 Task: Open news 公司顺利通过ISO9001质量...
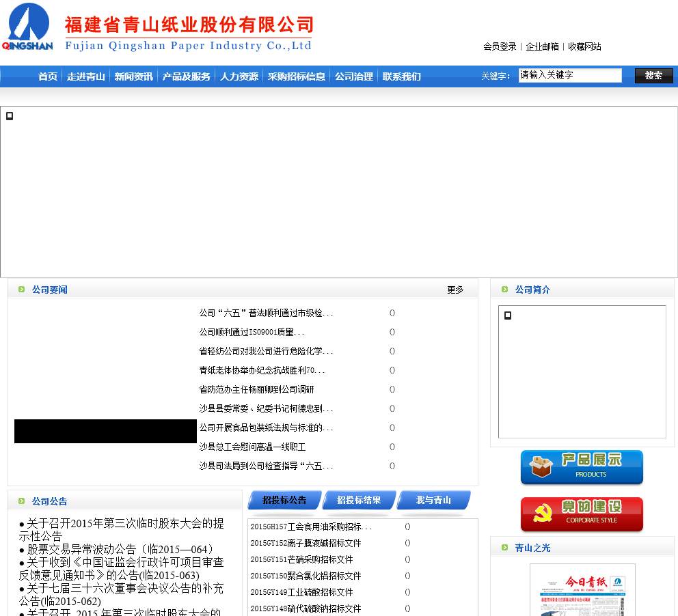pyautogui.click(x=252, y=332)
